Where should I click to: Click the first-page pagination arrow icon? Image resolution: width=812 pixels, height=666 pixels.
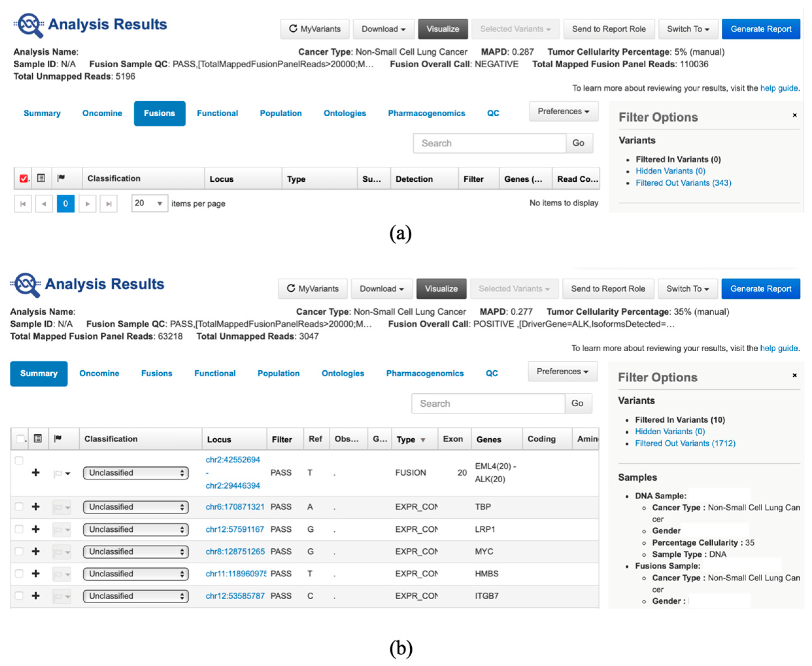(23, 204)
